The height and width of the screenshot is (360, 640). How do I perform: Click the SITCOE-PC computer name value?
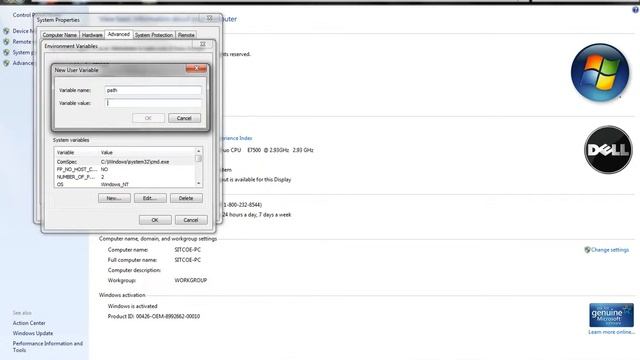point(187,250)
